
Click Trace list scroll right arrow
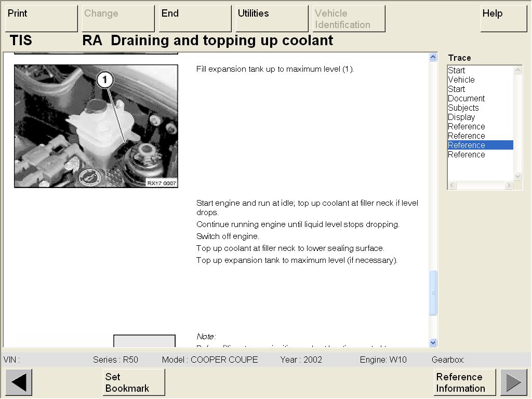tap(510, 185)
